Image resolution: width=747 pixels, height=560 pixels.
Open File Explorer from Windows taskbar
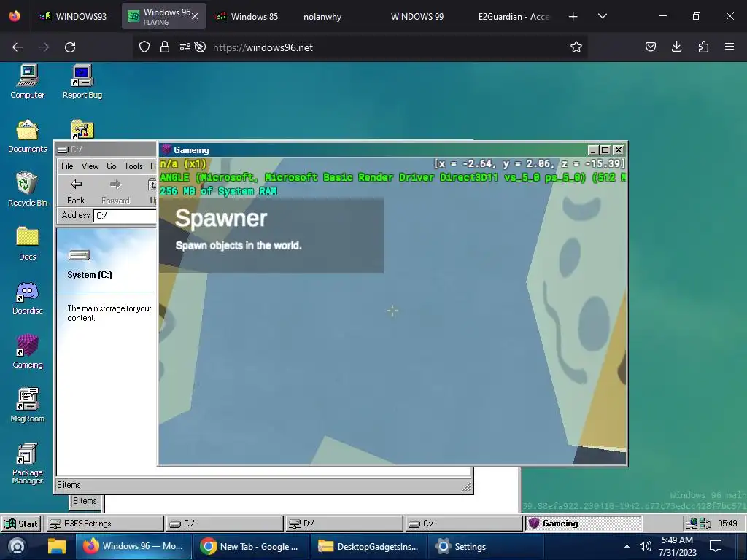(x=56, y=546)
